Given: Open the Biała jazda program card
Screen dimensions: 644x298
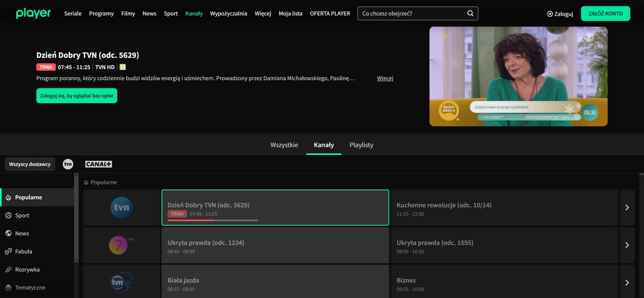Looking at the screenshot, I should 275,281.
